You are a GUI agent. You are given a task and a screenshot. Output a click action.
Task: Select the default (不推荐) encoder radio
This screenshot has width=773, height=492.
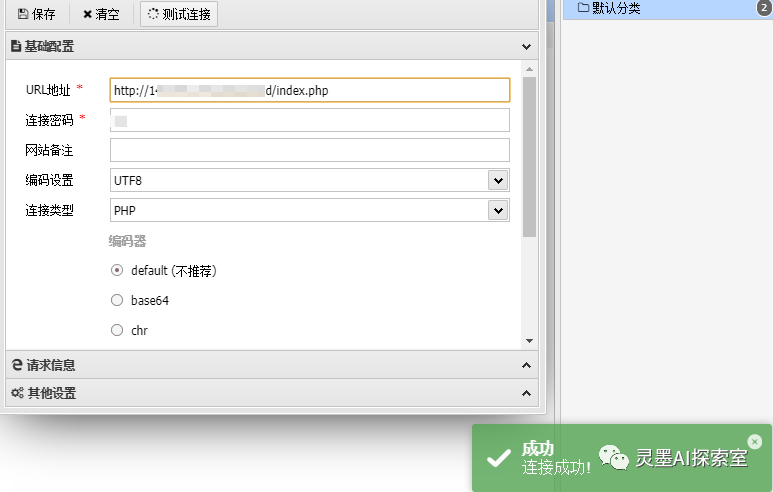[x=117, y=270]
